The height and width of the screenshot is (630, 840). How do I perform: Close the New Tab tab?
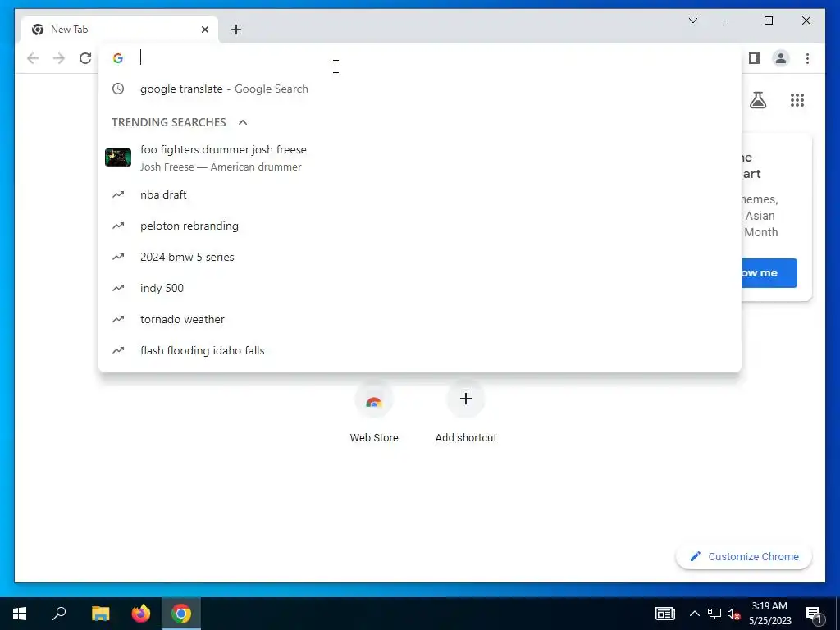(204, 30)
